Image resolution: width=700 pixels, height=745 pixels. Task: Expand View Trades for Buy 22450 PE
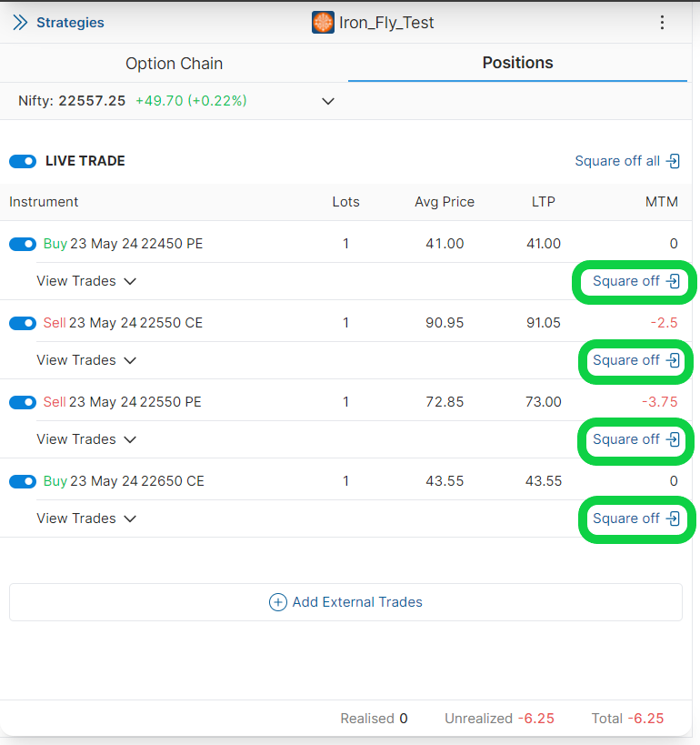click(x=86, y=281)
